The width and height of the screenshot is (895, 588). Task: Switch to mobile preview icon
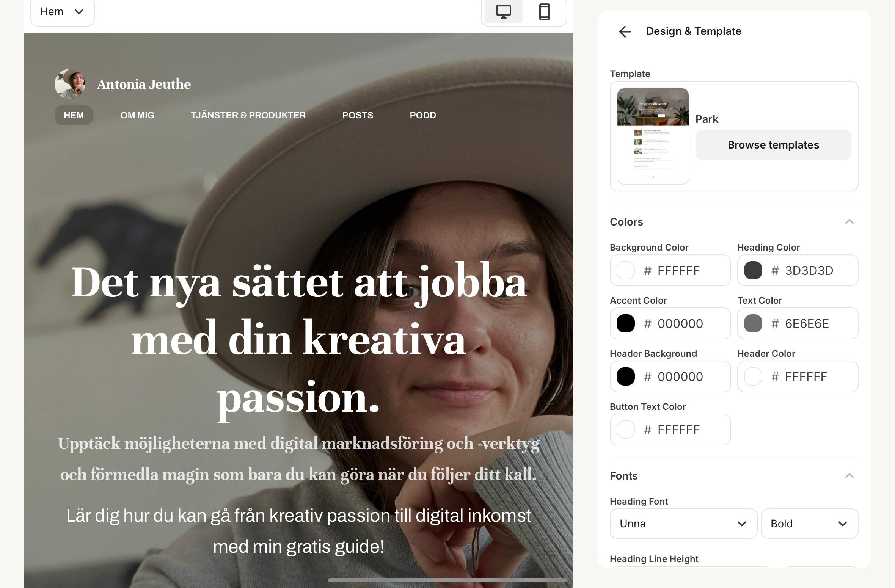(x=544, y=12)
